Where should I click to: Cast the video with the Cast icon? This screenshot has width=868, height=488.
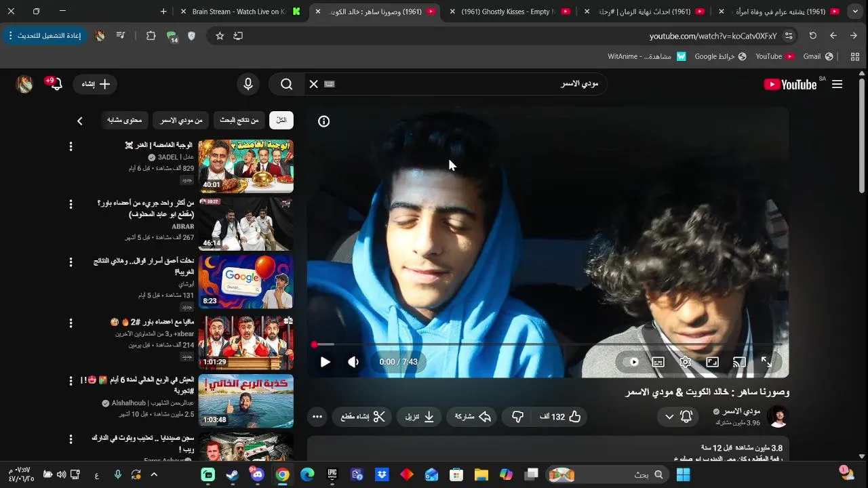point(740,362)
